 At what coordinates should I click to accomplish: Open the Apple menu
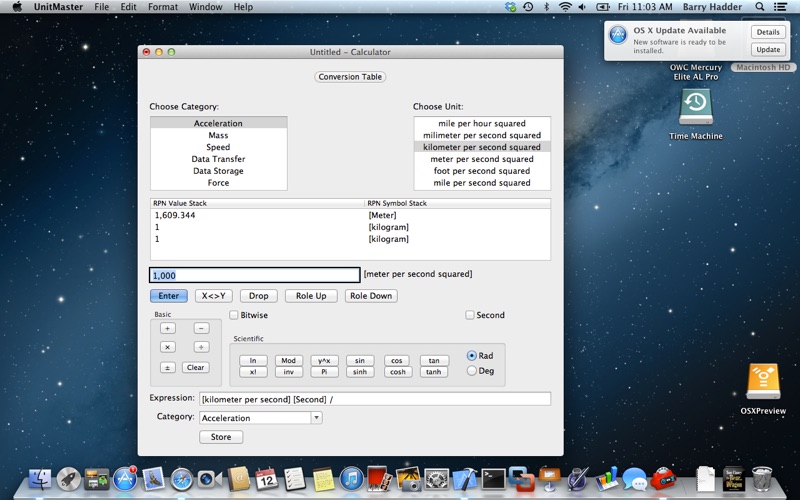point(17,7)
